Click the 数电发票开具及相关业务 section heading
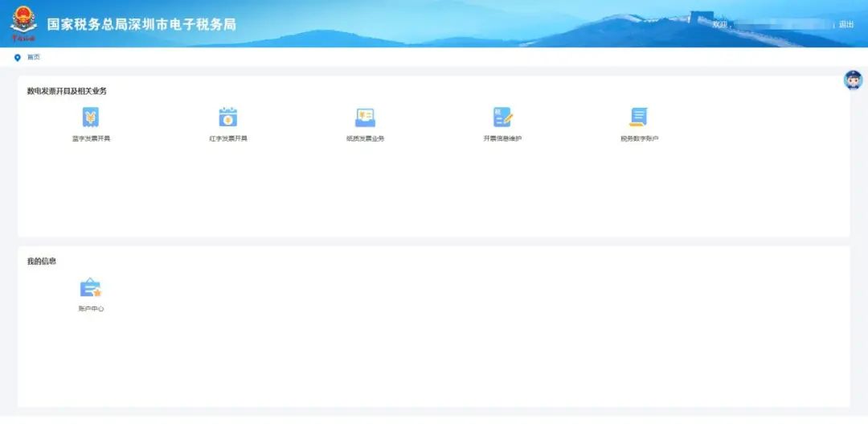The width and height of the screenshot is (868, 424). click(67, 92)
